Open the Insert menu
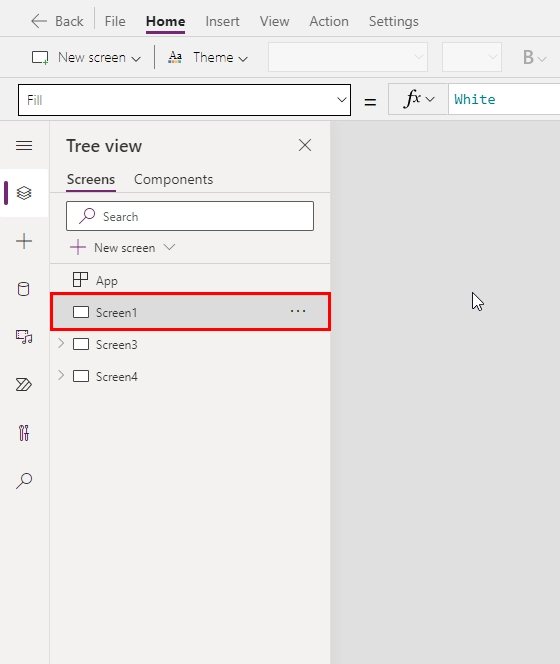 222,21
